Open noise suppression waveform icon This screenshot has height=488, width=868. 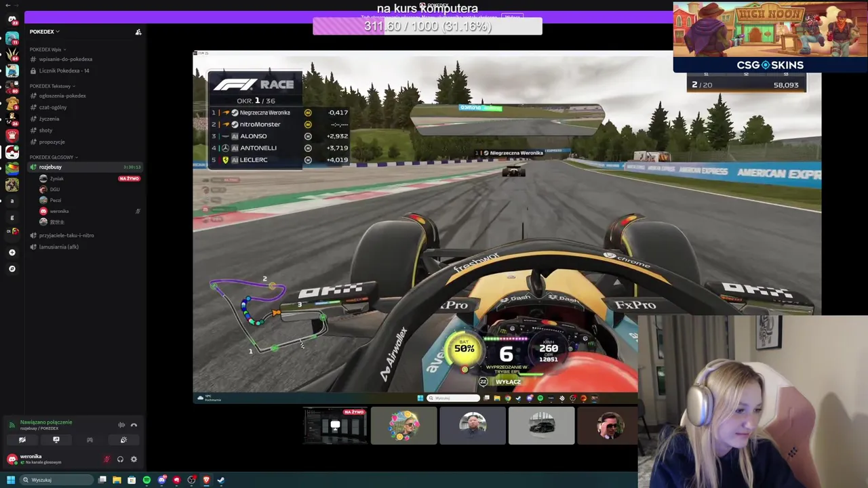tap(121, 425)
